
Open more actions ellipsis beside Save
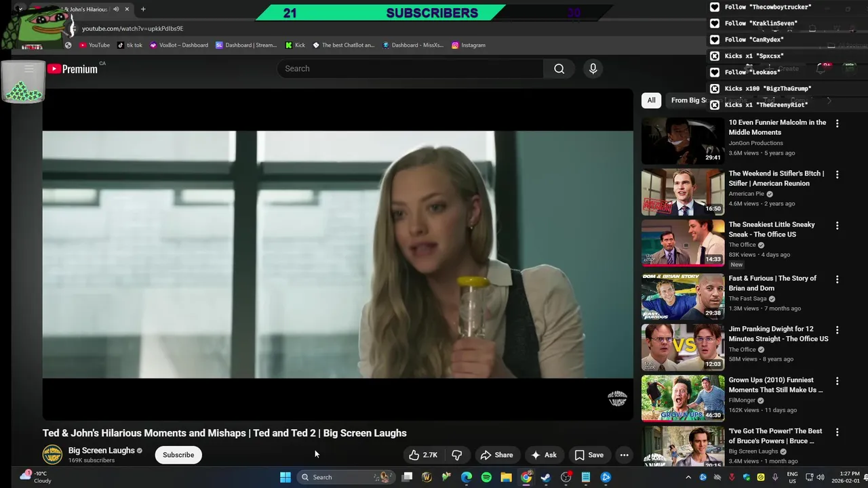click(625, 455)
